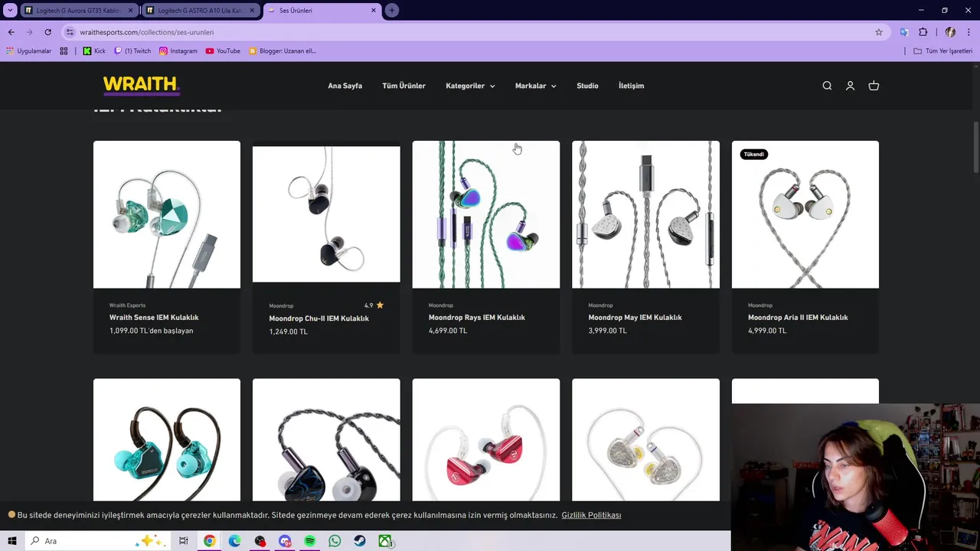Click the Tükendi badge on Aria II
Image resolution: width=980 pixels, height=551 pixels.
pyautogui.click(x=754, y=154)
